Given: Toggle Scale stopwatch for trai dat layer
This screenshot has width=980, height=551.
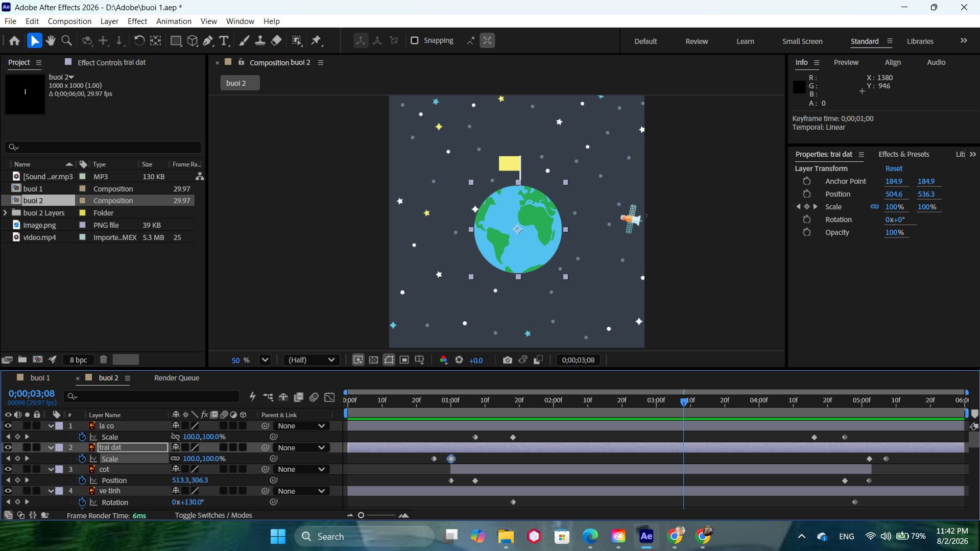Looking at the screenshot, I should (x=82, y=459).
